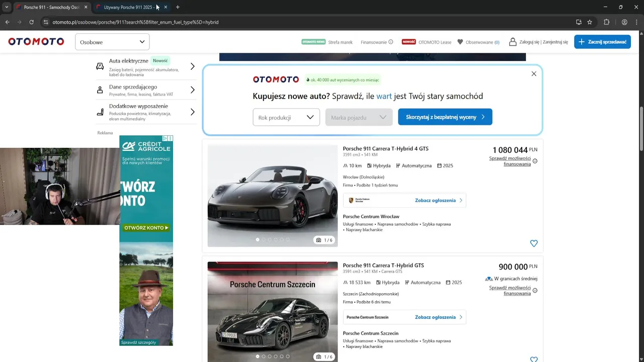Open OTOMOTO News Strefa marek link
The width and height of the screenshot is (644, 362).
(327, 42)
